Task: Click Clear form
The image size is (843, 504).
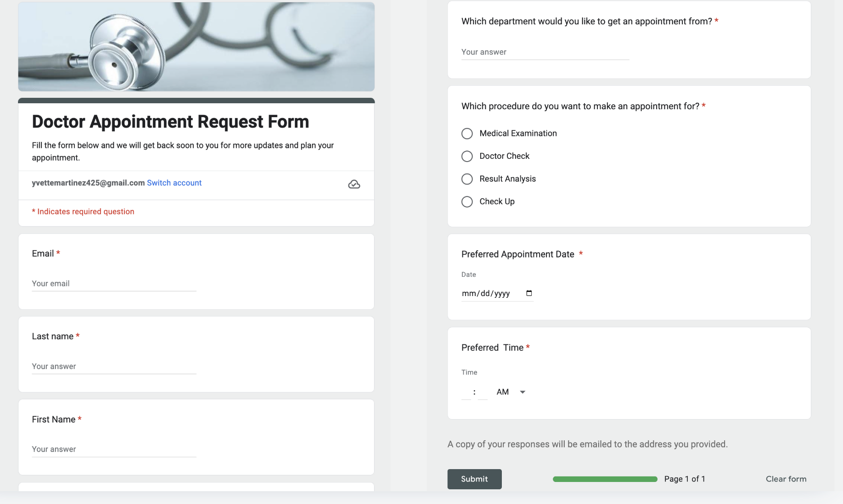Action: tap(786, 479)
